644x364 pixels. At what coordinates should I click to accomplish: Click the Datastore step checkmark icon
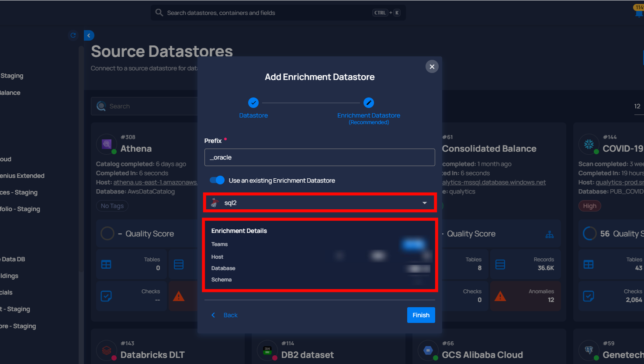[x=253, y=103]
